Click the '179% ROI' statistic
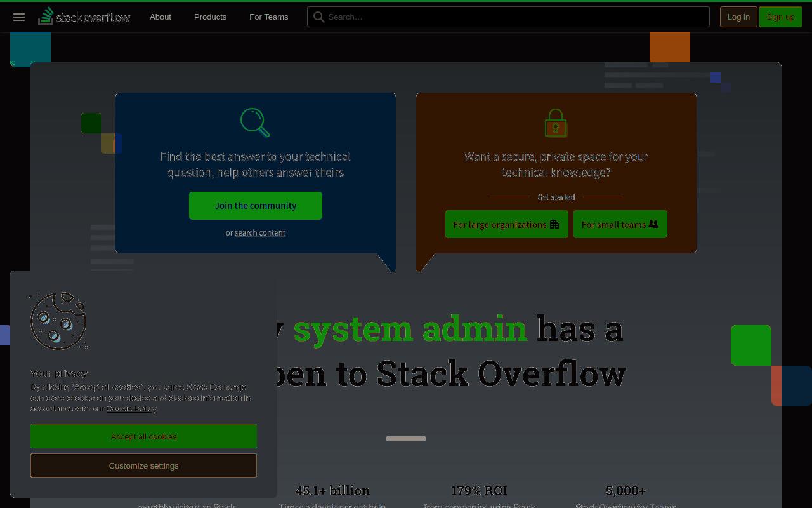Viewport: 812px width, 508px height. coord(479,491)
